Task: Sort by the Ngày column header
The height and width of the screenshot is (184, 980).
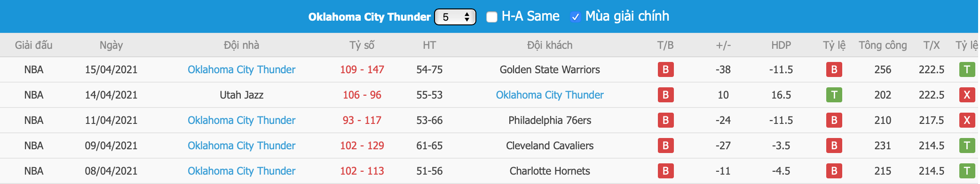Action: (111, 45)
